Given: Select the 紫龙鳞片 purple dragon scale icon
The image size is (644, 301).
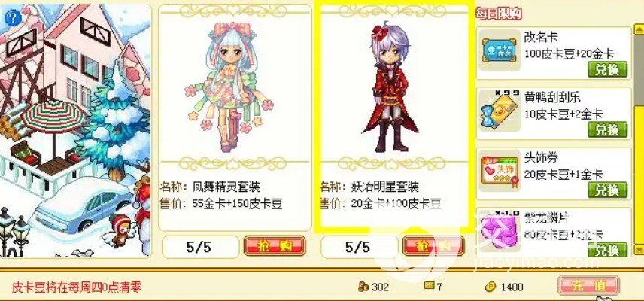Looking at the screenshot, I should click(x=500, y=231).
